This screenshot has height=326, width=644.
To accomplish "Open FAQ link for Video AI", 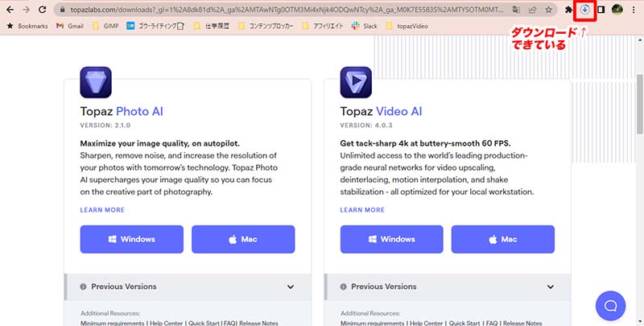I will click(492, 323).
